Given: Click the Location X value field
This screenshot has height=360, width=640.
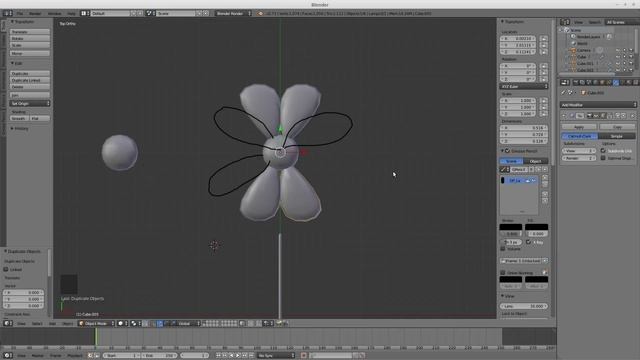Looking at the screenshot, I should coord(518,39).
